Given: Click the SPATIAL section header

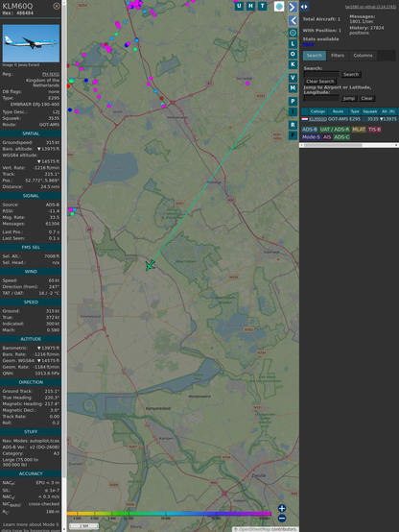Looking at the screenshot, I should (x=31, y=133).
